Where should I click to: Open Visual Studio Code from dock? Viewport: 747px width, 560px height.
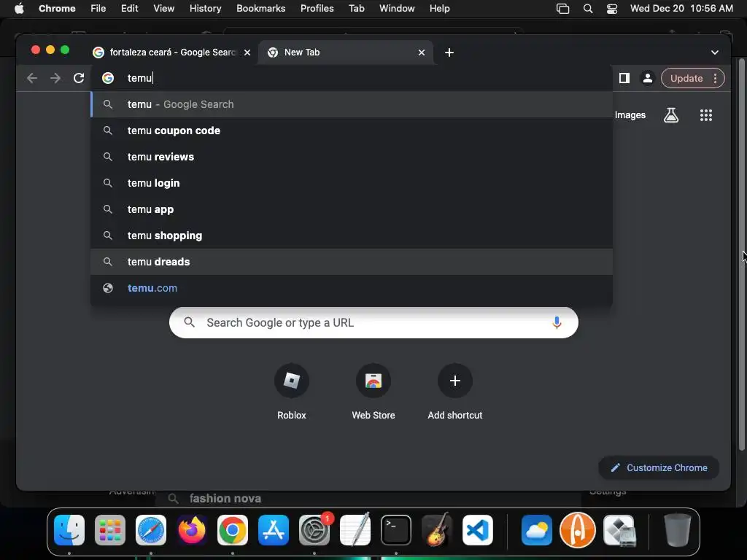[478, 530]
